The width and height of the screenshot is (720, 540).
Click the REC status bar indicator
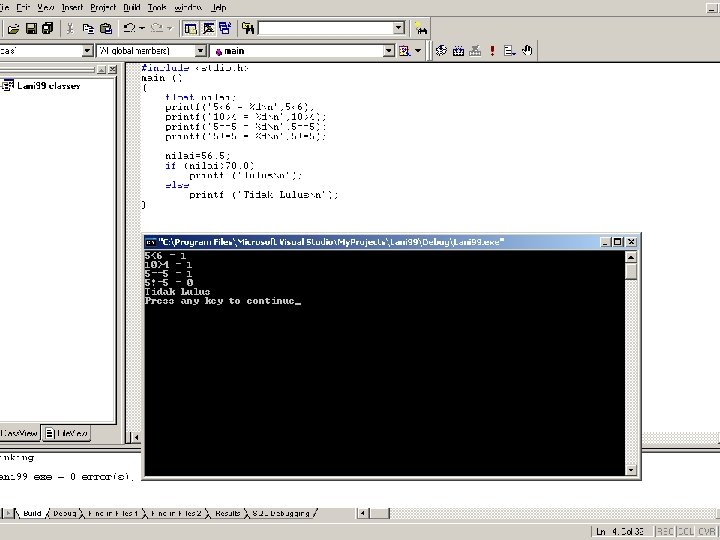click(665, 532)
